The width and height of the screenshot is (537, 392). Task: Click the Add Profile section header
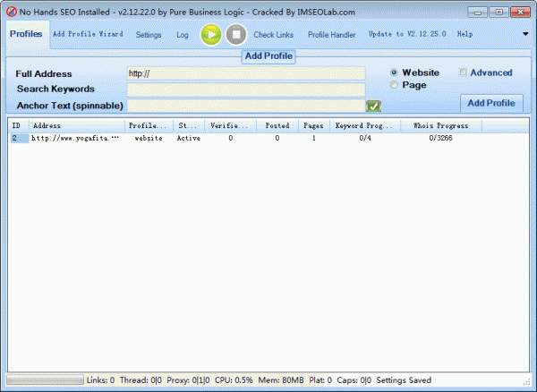(268, 55)
